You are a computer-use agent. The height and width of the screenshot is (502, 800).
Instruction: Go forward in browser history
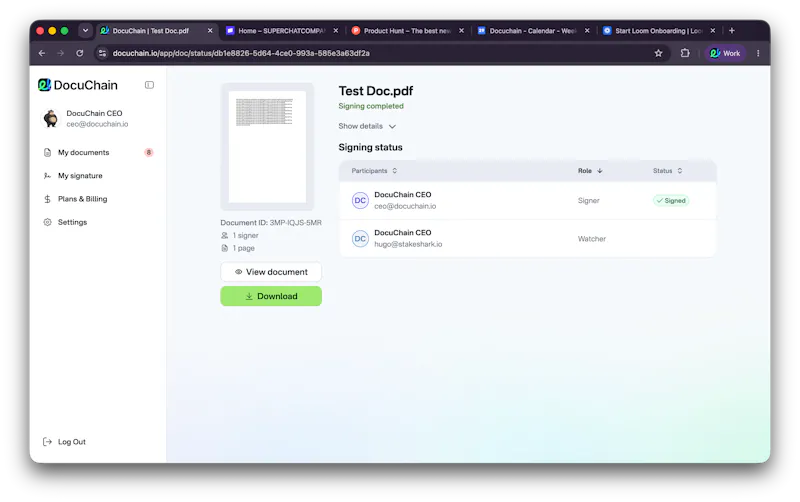point(61,53)
